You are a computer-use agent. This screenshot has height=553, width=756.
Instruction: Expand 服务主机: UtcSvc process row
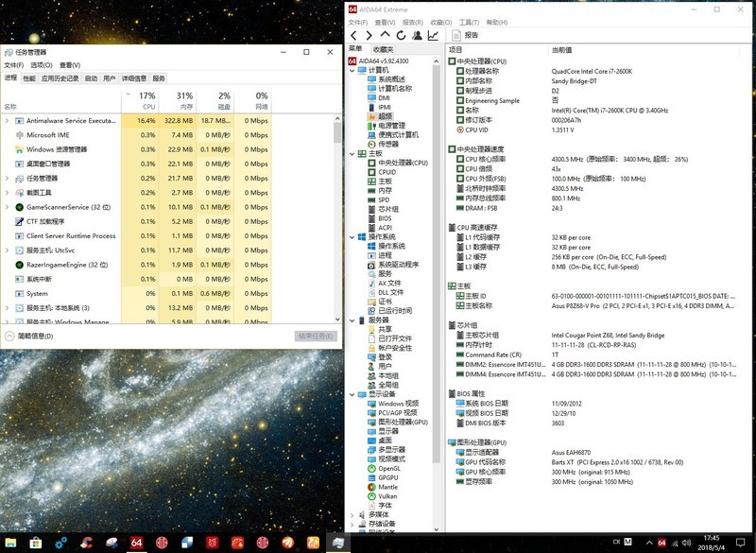(7, 251)
